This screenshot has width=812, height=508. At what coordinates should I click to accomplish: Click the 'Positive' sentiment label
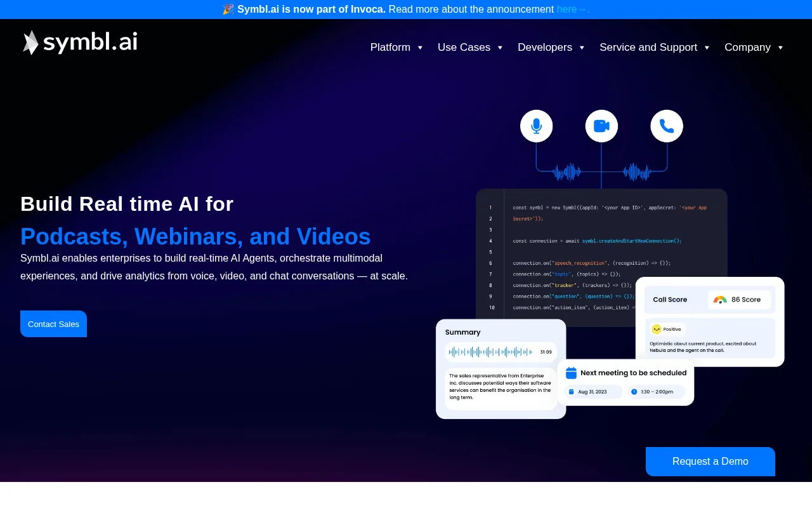(x=672, y=329)
